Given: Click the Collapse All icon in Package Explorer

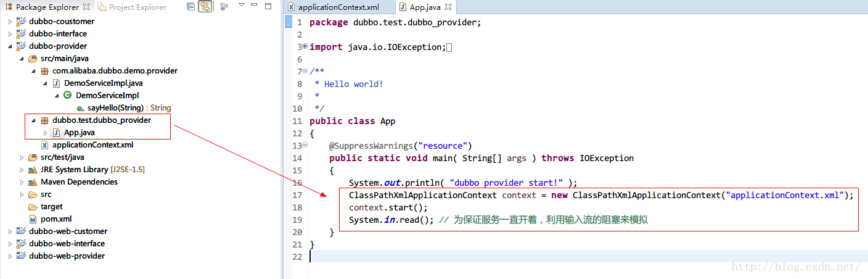Looking at the screenshot, I should click(190, 7).
